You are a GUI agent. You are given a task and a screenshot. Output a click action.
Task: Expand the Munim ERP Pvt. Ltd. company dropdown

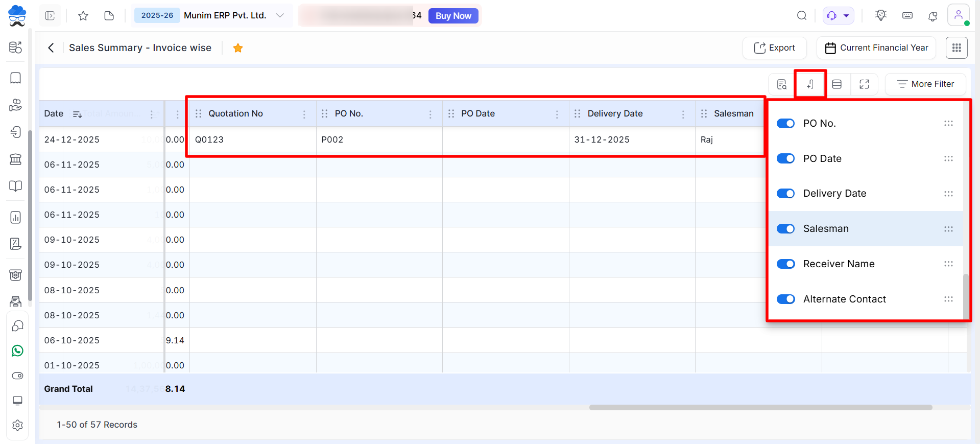[x=280, y=15]
